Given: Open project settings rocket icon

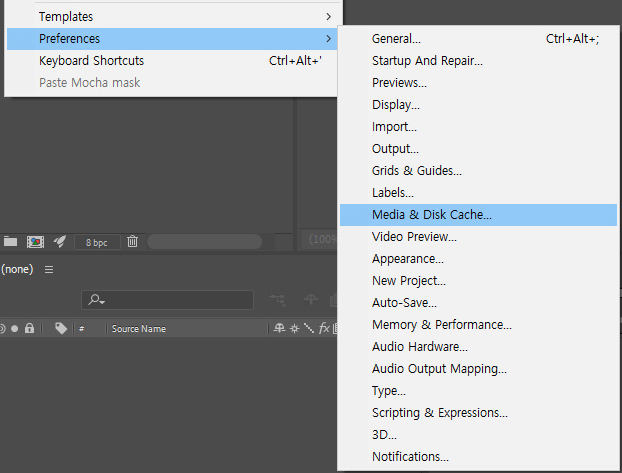Looking at the screenshot, I should coord(60,241).
